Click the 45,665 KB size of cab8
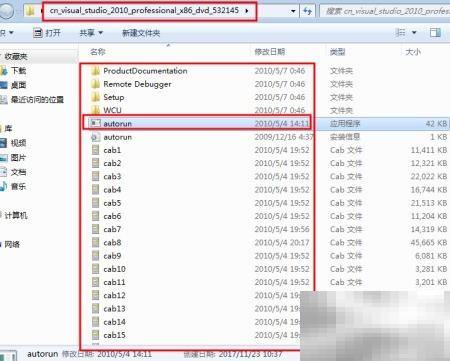Image resolution: width=450 pixels, height=361 pixels. pos(429,242)
